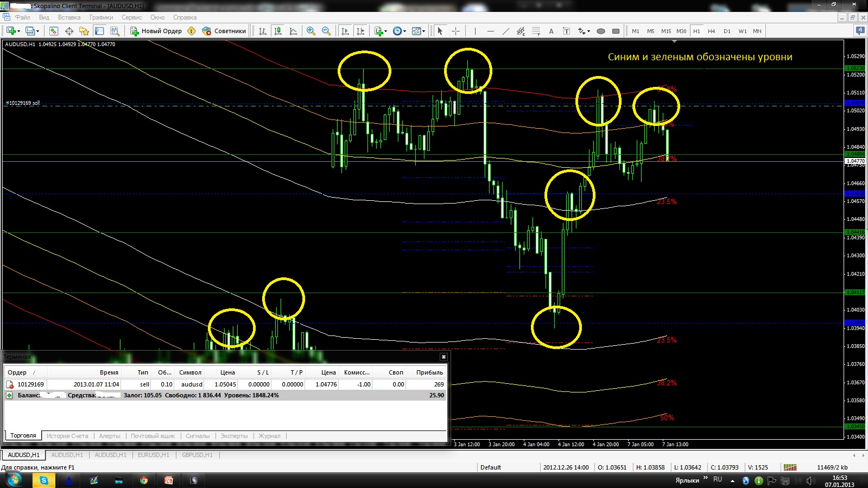Image resolution: width=868 pixels, height=488 pixels.
Task: Switch chart to candlestick mode
Action: 278,31
